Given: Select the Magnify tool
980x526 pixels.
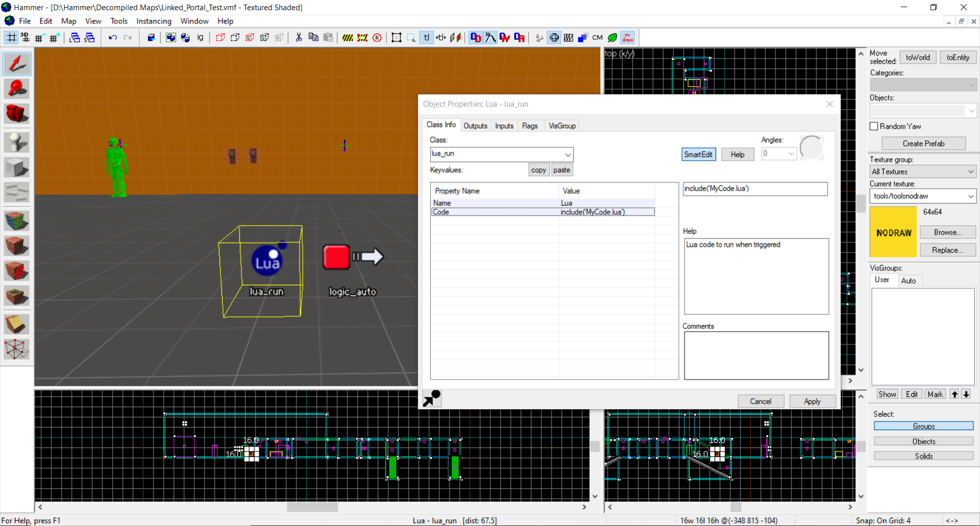Looking at the screenshot, I should coord(17,89).
